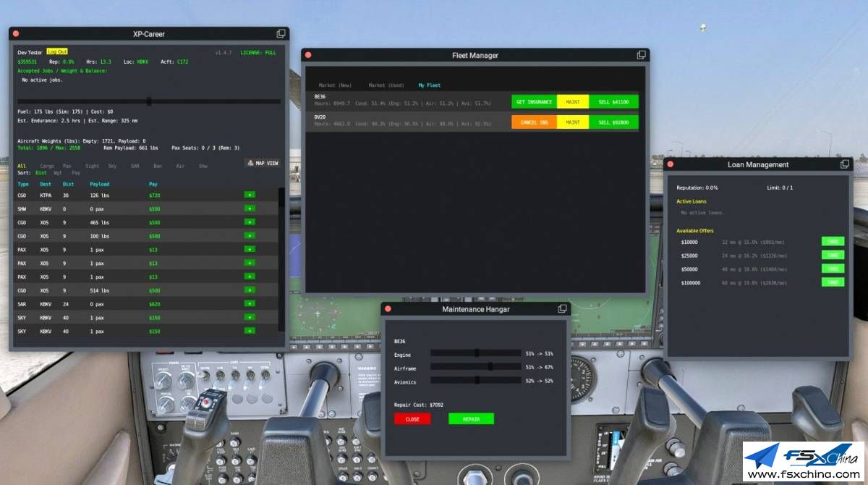
Task: Click the Type column header
Action: [23, 184]
